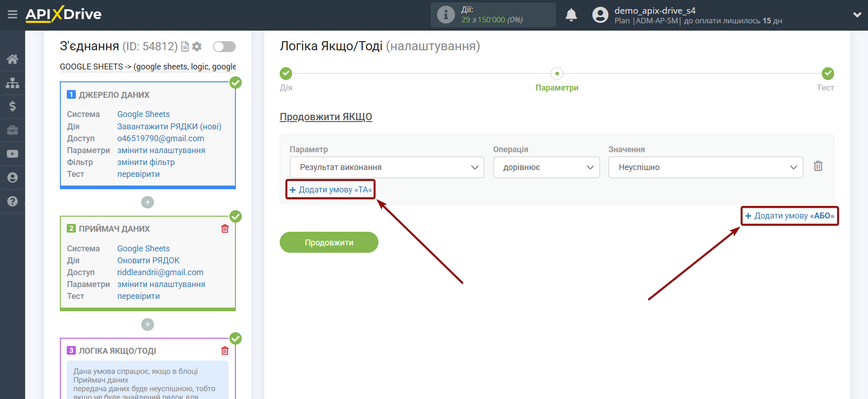Open the Операція dropdown дорівнює
The height and width of the screenshot is (399, 868).
click(546, 167)
